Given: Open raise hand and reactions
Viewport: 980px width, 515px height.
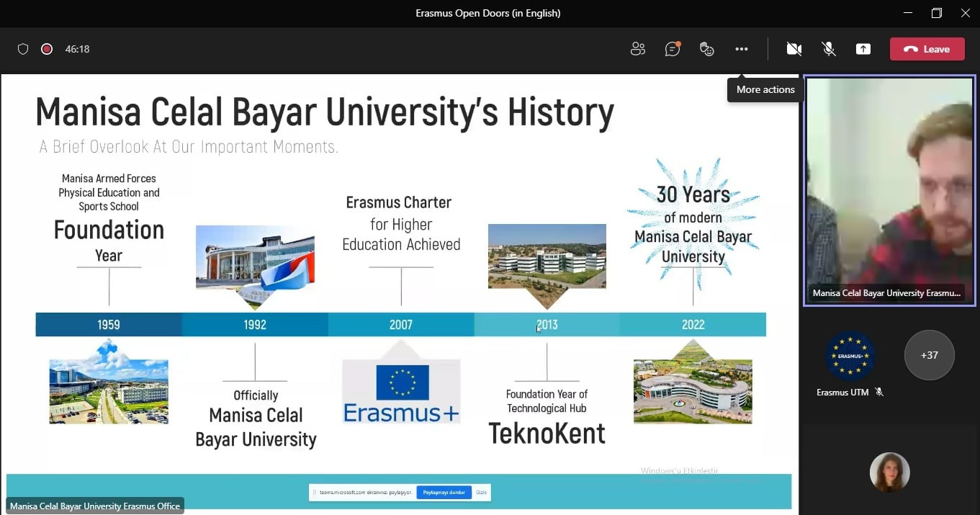Looking at the screenshot, I should [x=707, y=49].
